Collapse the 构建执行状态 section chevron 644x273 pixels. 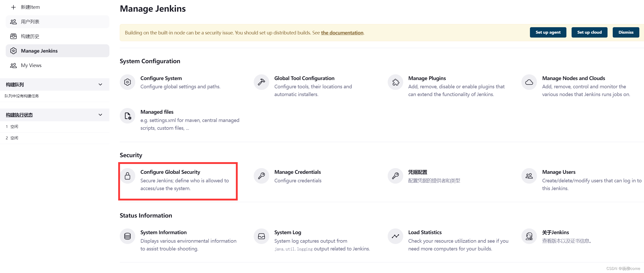point(100,115)
